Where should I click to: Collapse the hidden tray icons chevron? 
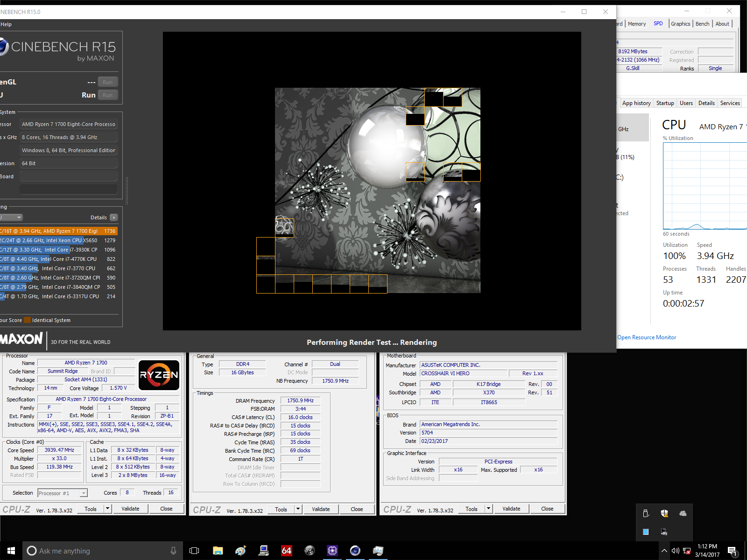pos(664,551)
